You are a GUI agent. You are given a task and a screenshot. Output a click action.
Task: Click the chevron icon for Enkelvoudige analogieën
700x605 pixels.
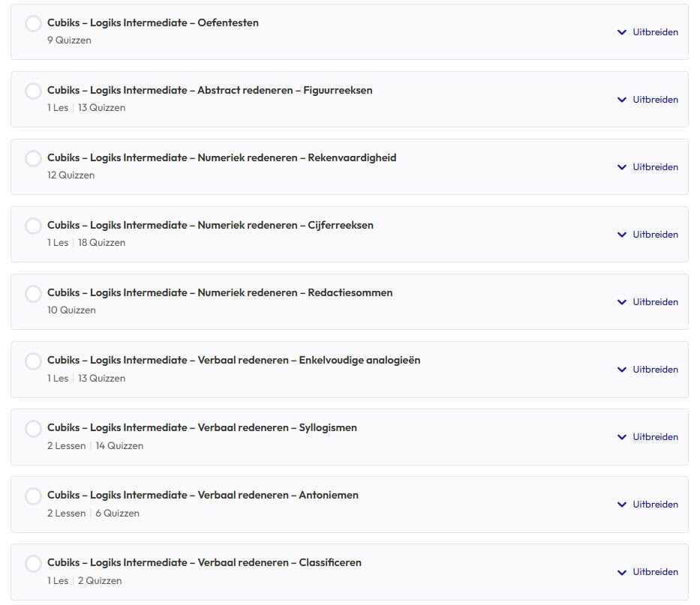click(621, 370)
